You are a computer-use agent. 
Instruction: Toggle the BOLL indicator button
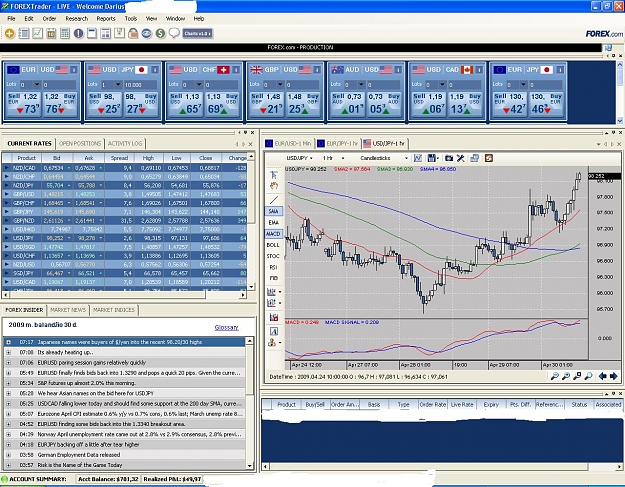click(x=273, y=245)
